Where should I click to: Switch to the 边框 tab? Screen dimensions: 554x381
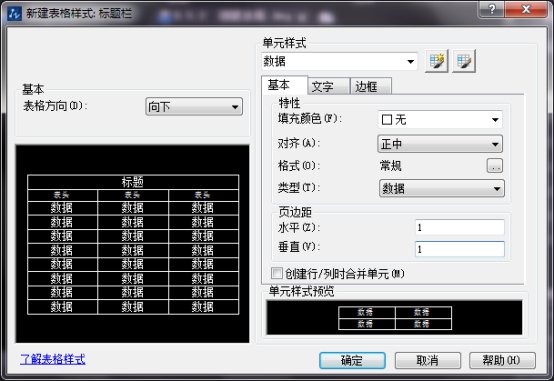(x=371, y=86)
